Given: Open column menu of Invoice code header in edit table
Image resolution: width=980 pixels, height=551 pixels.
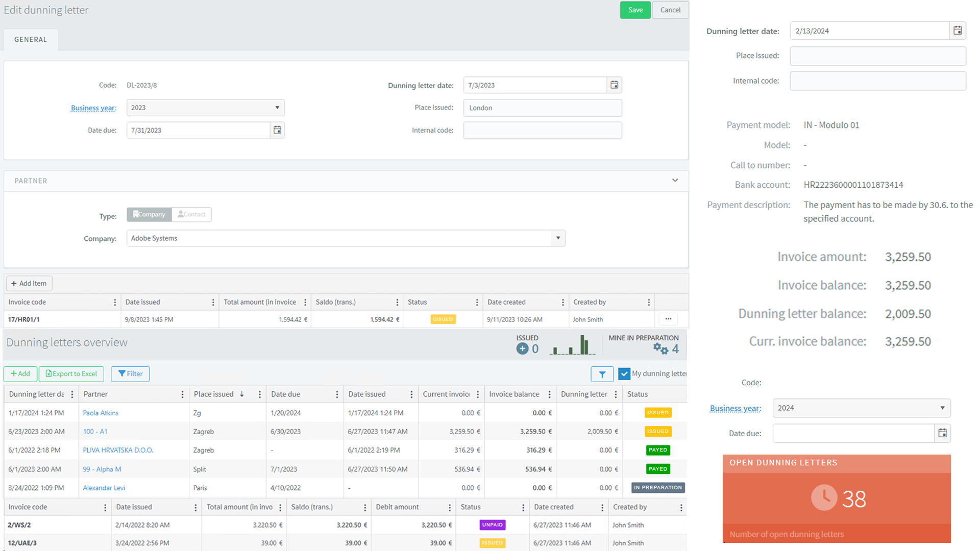Looking at the screenshot, I should point(115,303).
